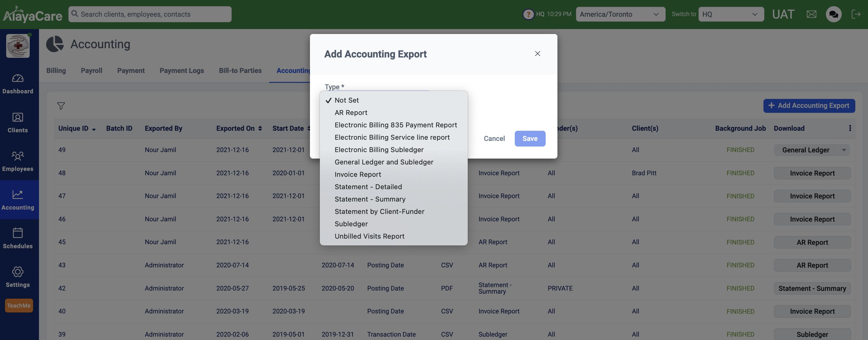This screenshot has width=868, height=340.
Task: Open the mail envelope icon
Action: [811, 14]
